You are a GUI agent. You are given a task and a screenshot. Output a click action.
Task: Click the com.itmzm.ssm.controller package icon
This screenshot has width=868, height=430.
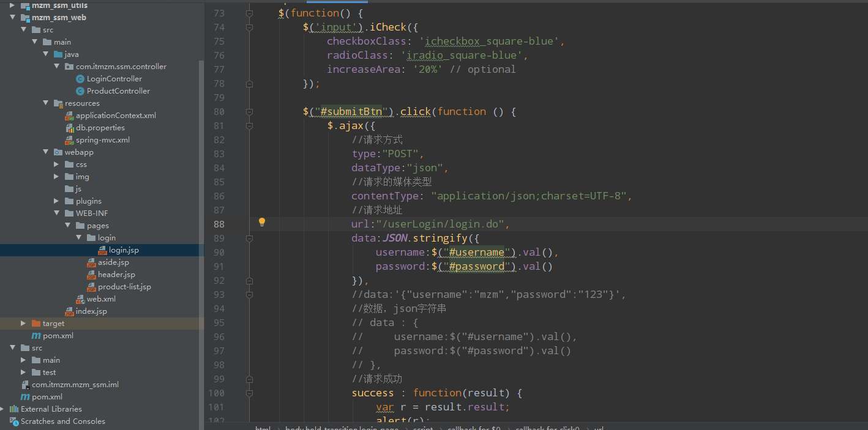[x=69, y=67]
